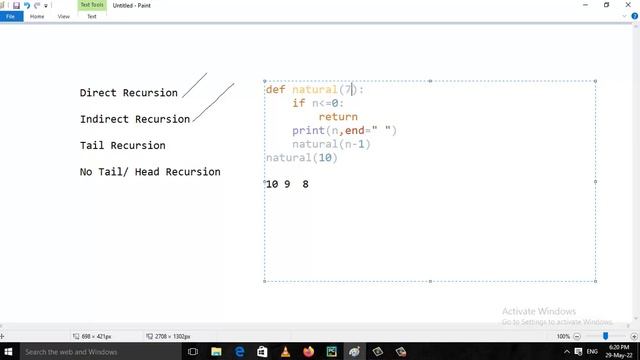Screen dimensions: 640x360
Task: Open the File menu
Action: point(11,16)
